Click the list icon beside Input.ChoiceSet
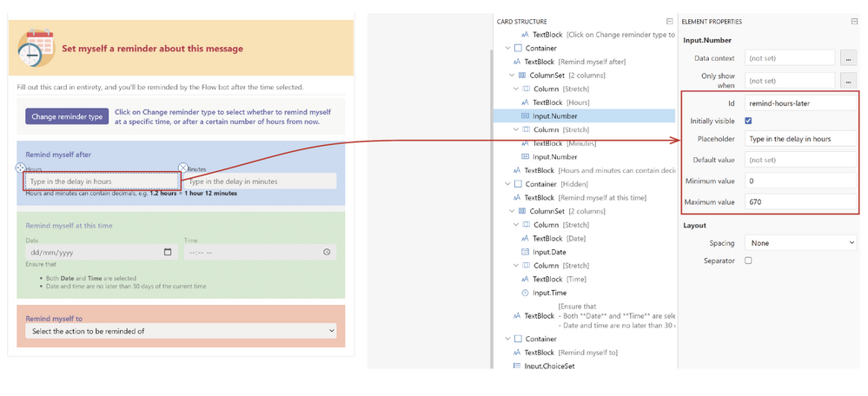 (x=517, y=366)
